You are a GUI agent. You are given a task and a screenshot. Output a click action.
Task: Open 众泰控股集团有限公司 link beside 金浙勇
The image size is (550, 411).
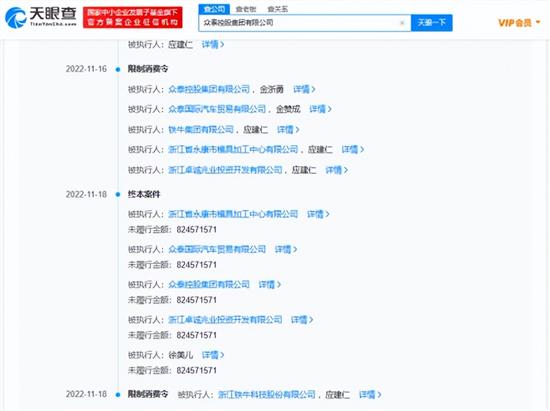pyautogui.click(x=209, y=89)
